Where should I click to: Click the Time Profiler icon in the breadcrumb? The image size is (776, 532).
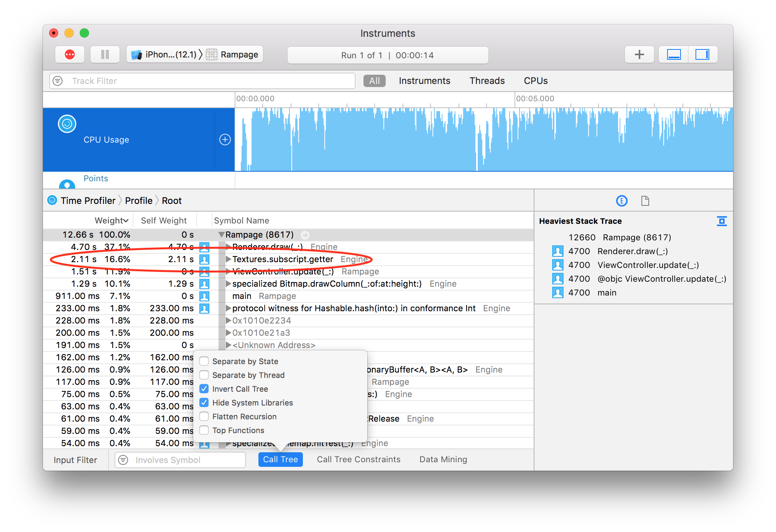[52, 200]
